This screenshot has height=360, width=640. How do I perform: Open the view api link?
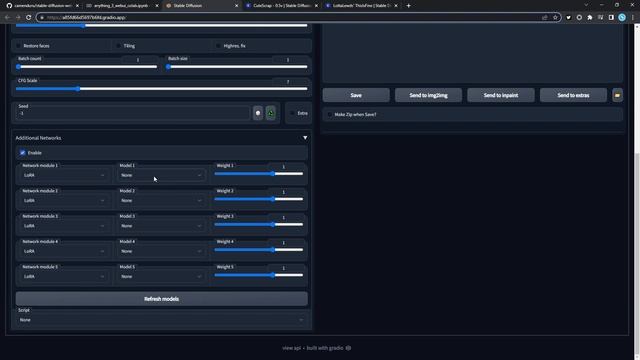[291, 348]
